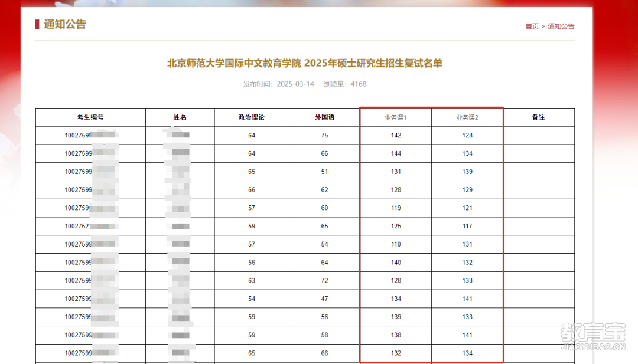Click the 考生编号 cell starting 1002752
Viewport: 638px width, 364px height.
(x=90, y=227)
